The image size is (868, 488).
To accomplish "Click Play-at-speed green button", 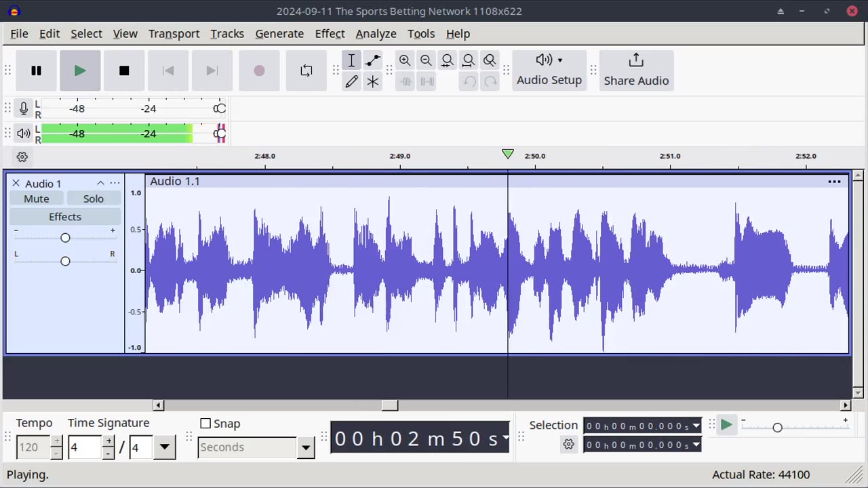I will (726, 425).
